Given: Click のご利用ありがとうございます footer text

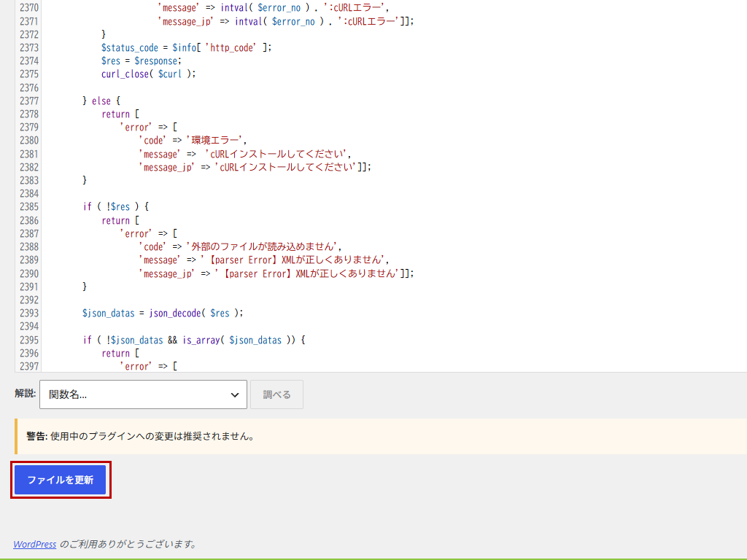Looking at the screenshot, I should point(128,544).
